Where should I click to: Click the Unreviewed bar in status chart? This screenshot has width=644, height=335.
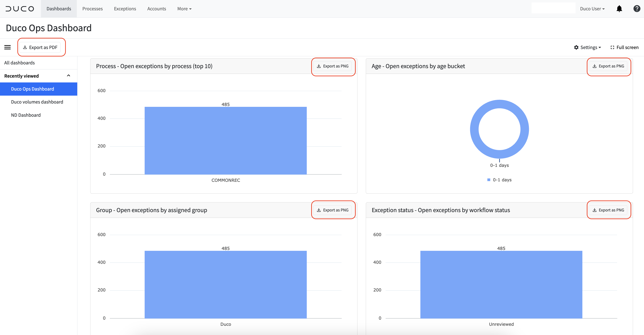[501, 285]
